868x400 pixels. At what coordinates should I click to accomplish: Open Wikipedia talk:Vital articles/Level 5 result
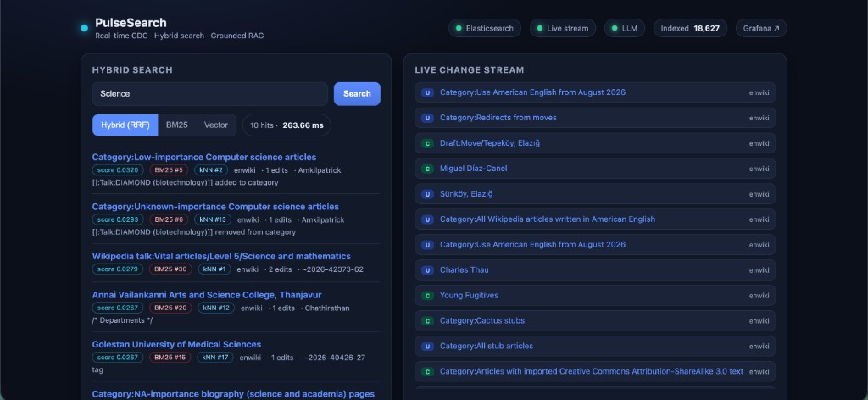point(221,256)
